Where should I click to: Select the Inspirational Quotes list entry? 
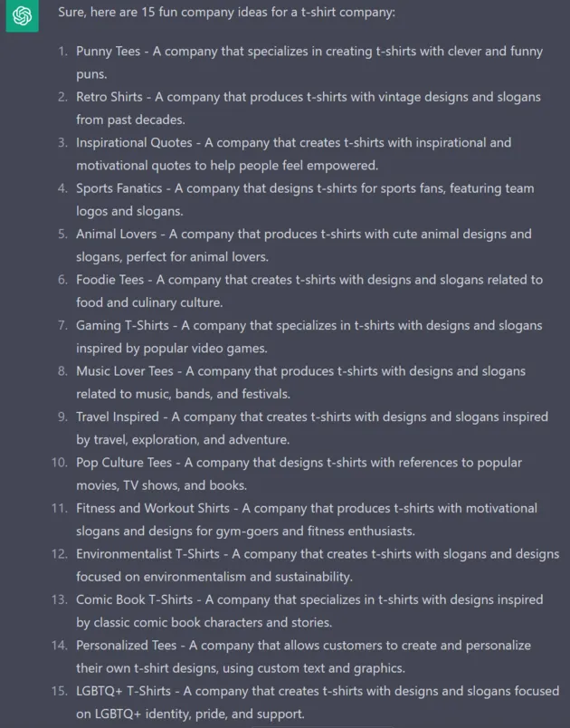click(x=293, y=154)
